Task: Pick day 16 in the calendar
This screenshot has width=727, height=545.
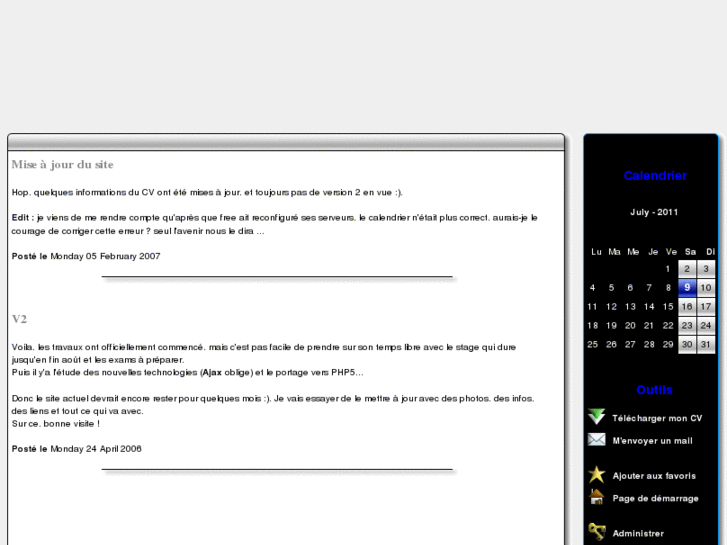Action: click(x=687, y=307)
